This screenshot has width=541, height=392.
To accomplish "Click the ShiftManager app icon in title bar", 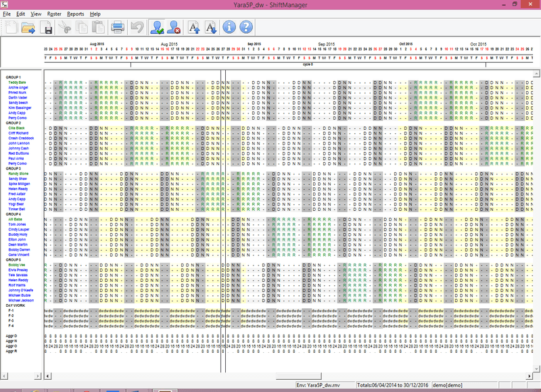I will pyautogui.click(x=4, y=4).
